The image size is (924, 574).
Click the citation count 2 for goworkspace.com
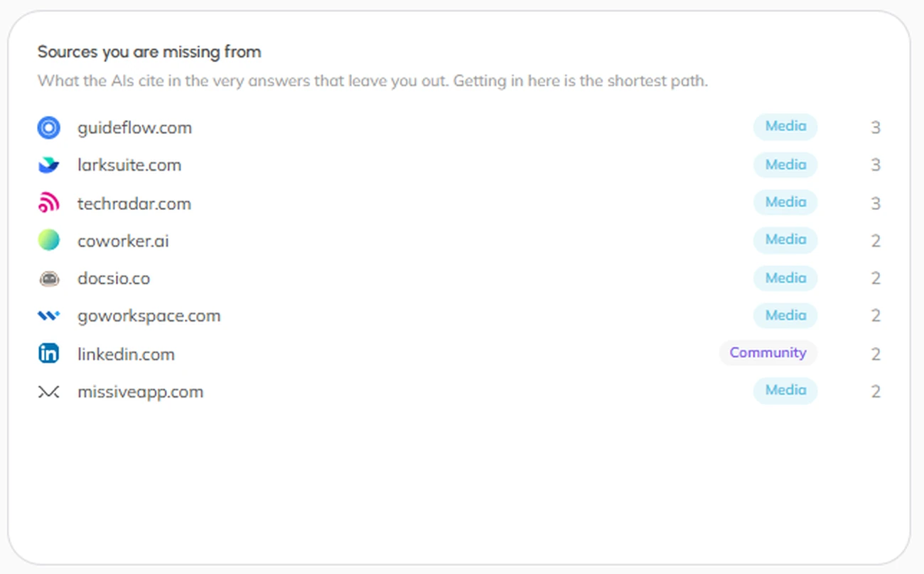tap(876, 316)
